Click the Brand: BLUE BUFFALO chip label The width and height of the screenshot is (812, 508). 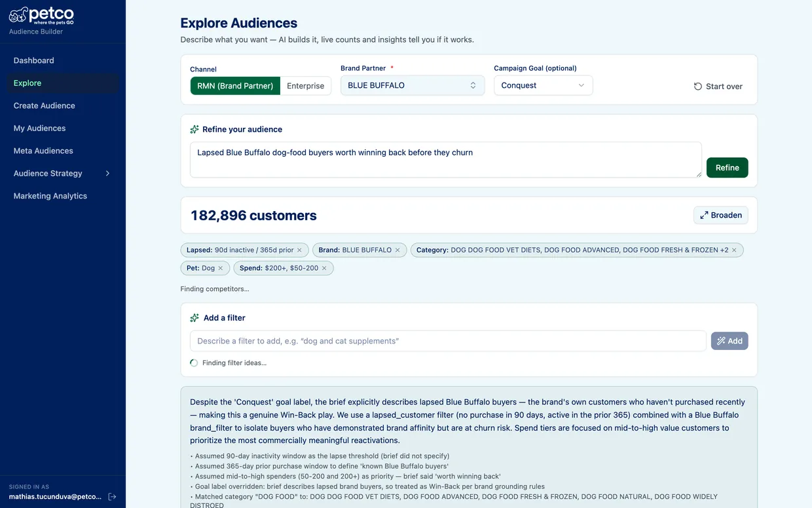pos(355,250)
